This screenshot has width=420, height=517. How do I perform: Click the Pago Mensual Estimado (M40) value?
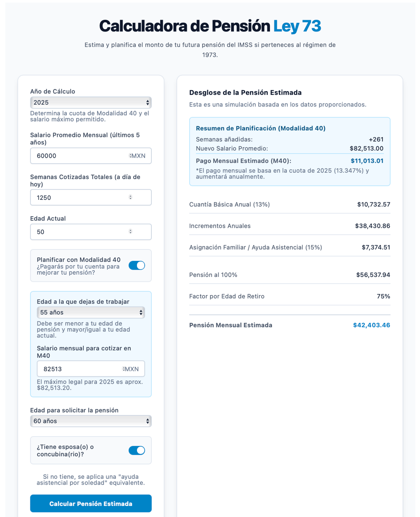coord(367,161)
